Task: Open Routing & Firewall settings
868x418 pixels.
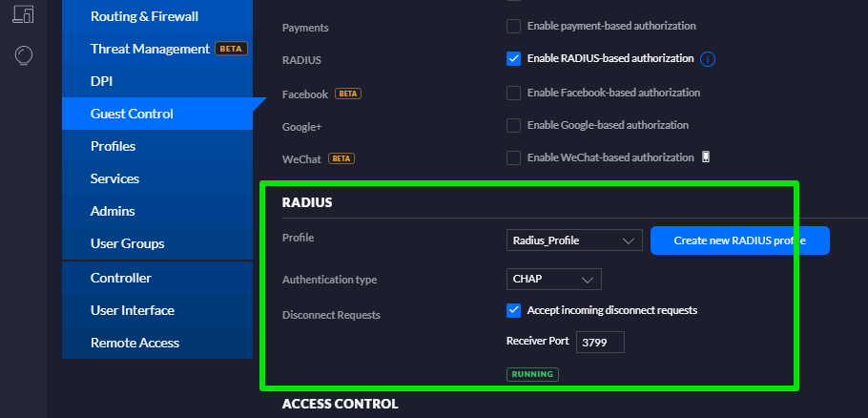Action: coord(144,16)
